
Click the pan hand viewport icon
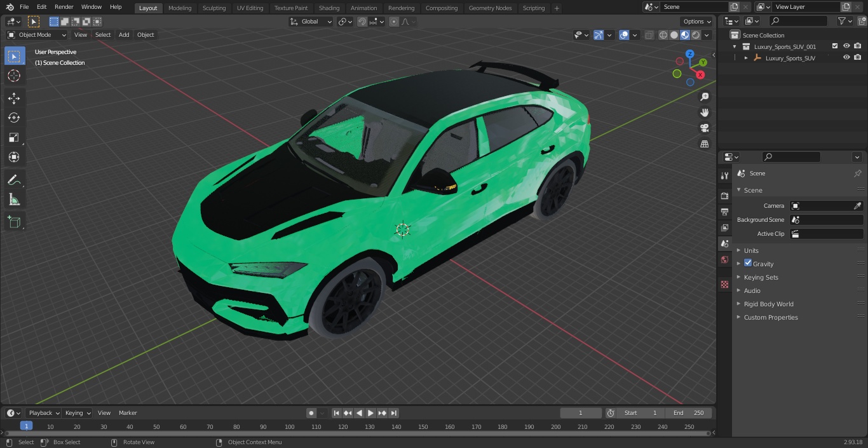704,112
